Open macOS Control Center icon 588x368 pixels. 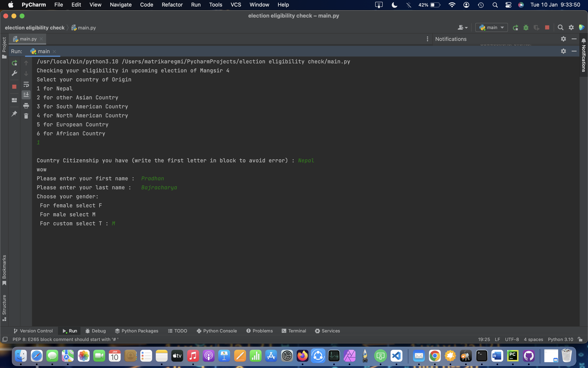508,5
